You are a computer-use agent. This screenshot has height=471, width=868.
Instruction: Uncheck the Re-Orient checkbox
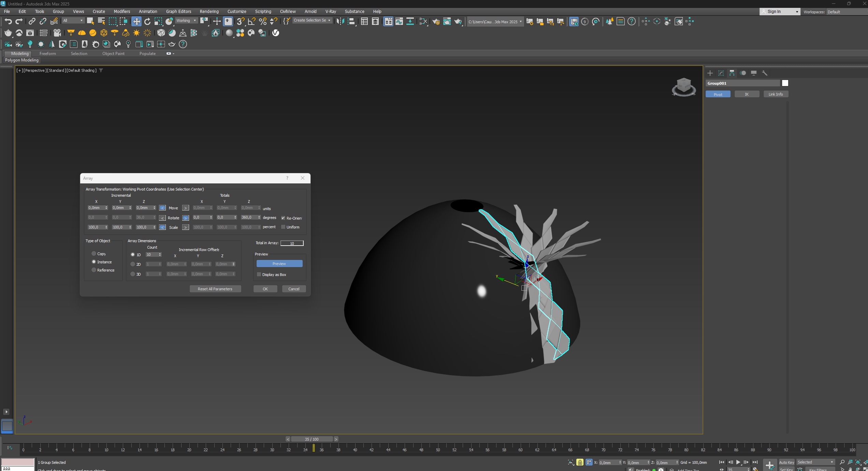283,218
